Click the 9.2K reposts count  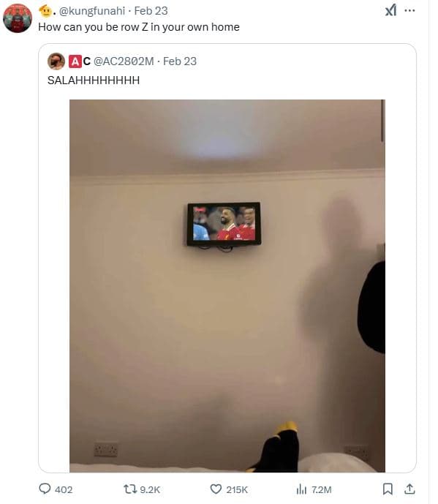pyautogui.click(x=150, y=489)
